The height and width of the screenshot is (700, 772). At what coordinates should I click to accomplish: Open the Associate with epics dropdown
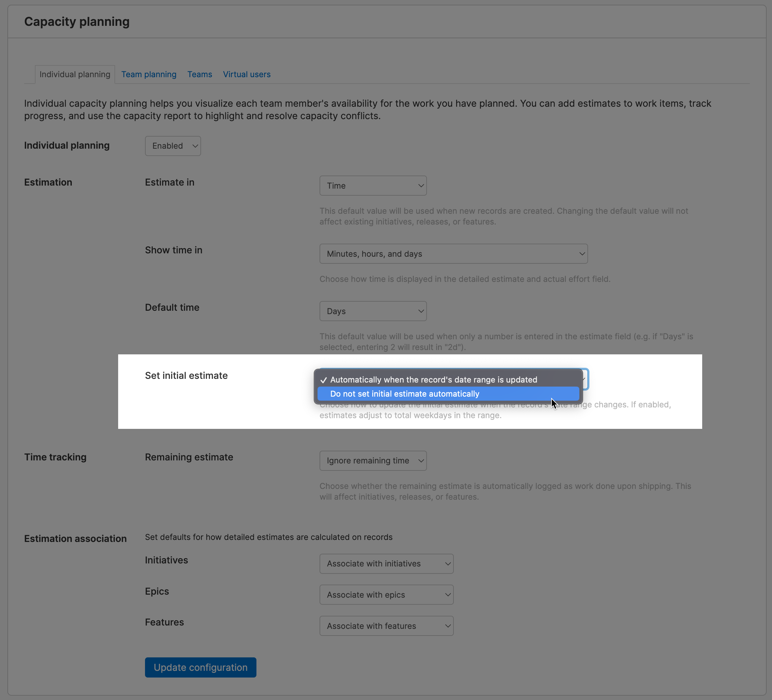386,595
